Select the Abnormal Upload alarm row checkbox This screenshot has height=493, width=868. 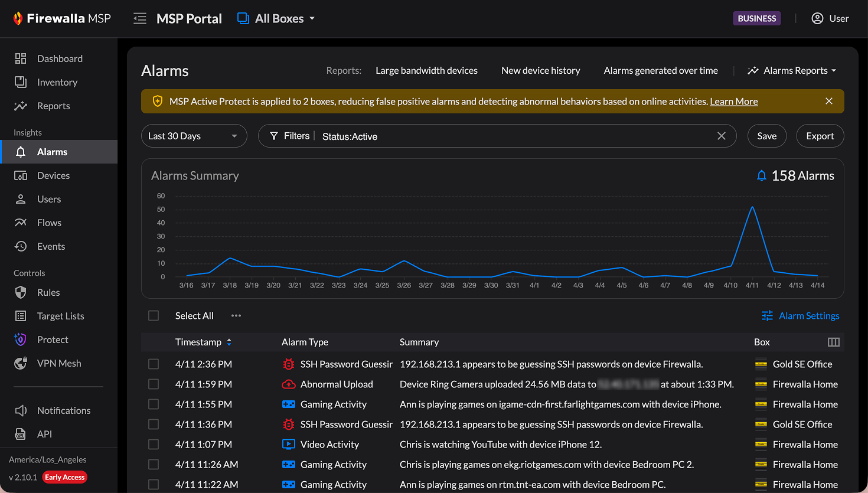coord(154,384)
